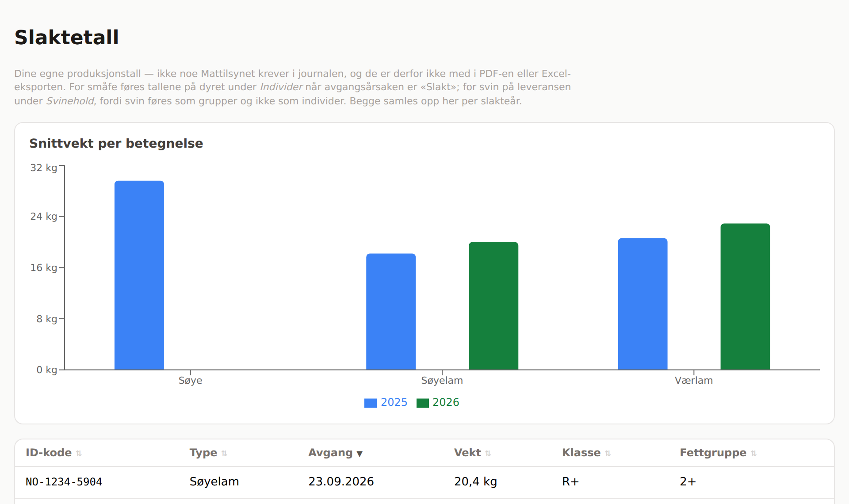The width and height of the screenshot is (849, 504).
Task: Click the Søye axis label
Action: [190, 380]
